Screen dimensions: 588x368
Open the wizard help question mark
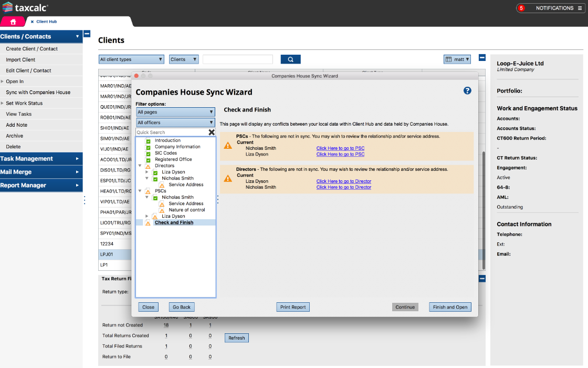(x=467, y=90)
